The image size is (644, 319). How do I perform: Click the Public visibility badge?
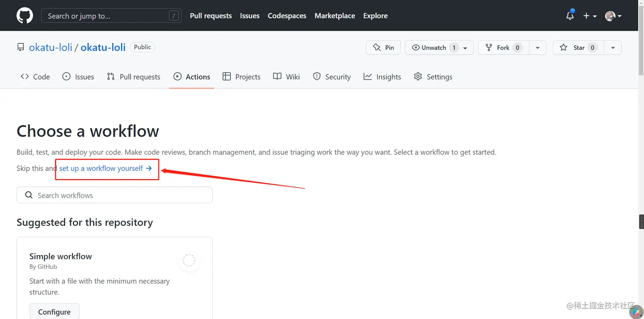tap(142, 47)
